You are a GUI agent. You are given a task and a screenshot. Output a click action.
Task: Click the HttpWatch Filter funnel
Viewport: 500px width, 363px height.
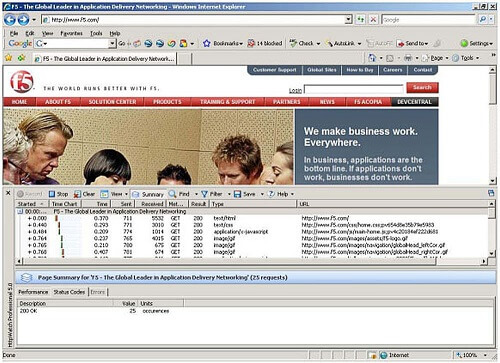pyautogui.click(x=204, y=194)
